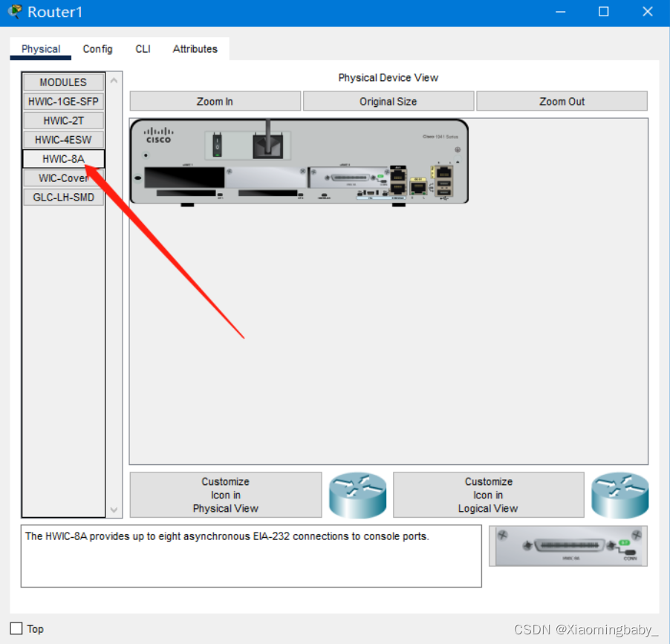This screenshot has height=644, width=670.
Task: Click router icon beside Logical View button
Action: tap(620, 495)
